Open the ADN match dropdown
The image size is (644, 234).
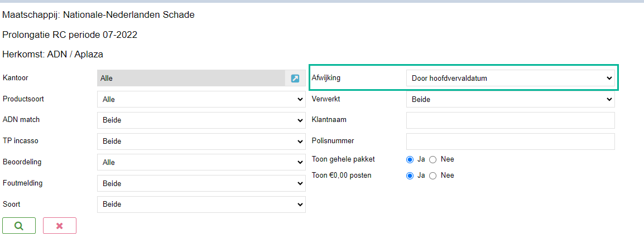(201, 120)
